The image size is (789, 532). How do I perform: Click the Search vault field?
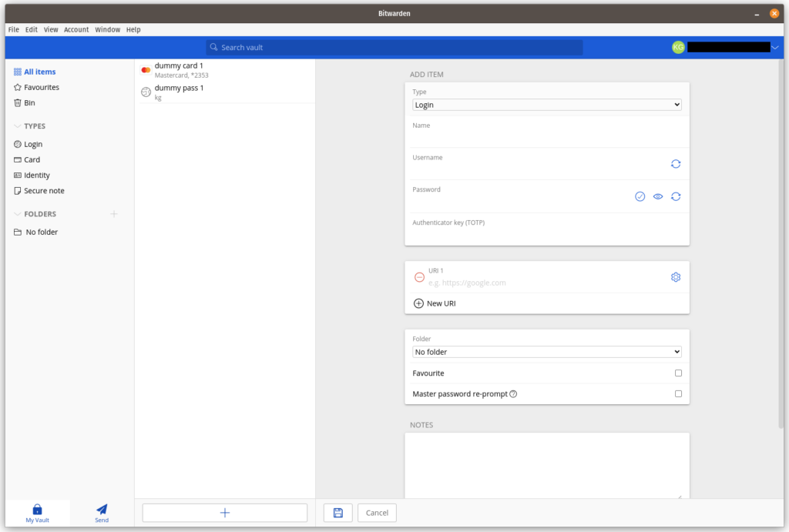pyautogui.click(x=394, y=47)
